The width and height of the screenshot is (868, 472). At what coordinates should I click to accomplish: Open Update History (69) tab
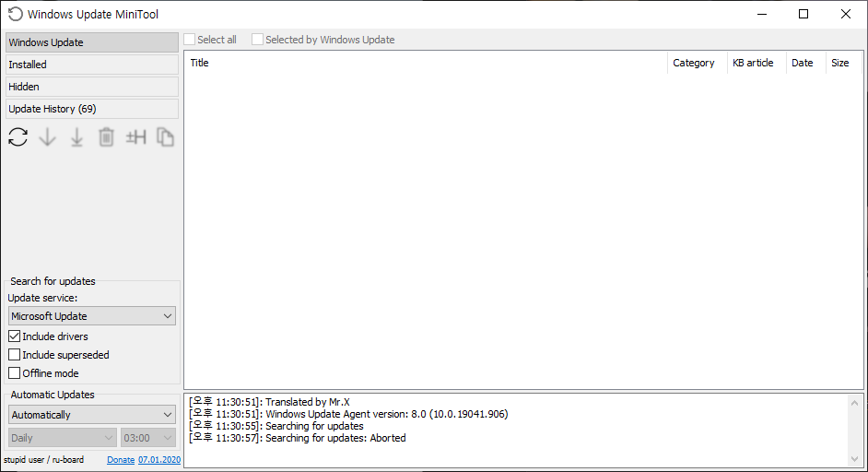92,109
